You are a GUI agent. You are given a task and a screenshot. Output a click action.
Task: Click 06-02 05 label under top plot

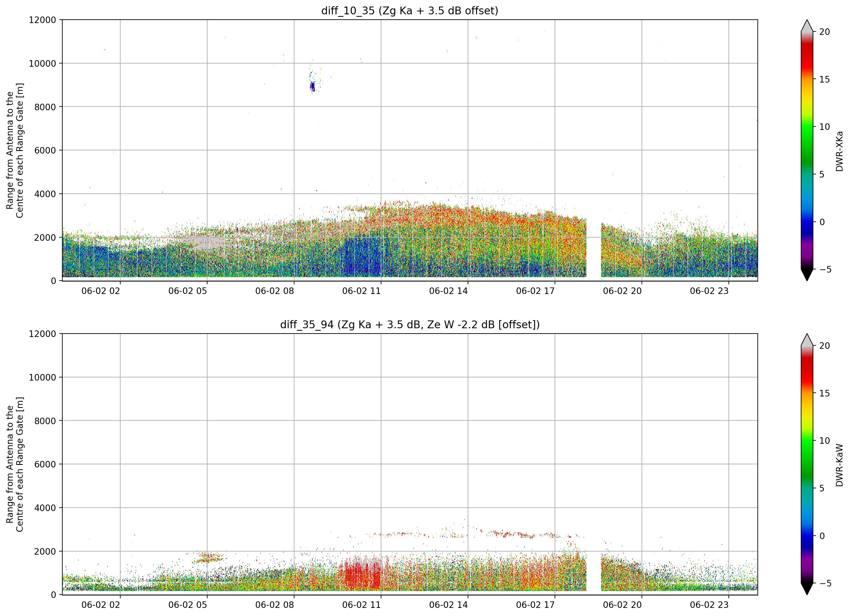click(x=188, y=291)
